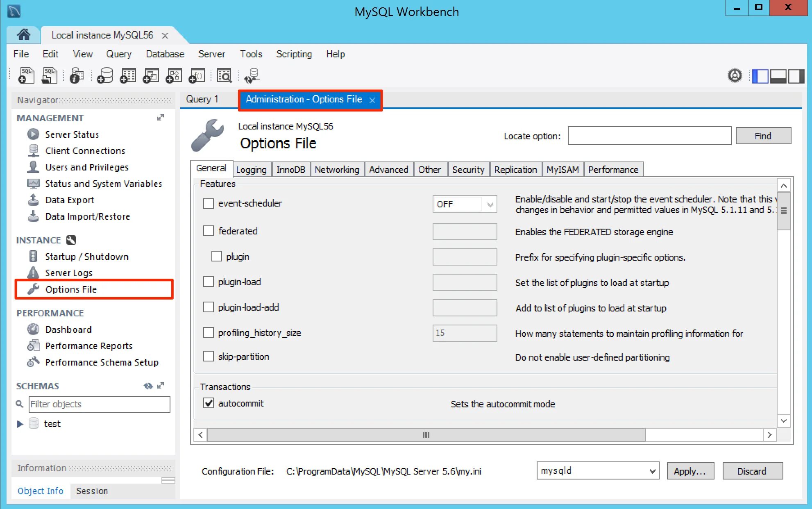Switch to the InnoDB options tab
The height and width of the screenshot is (509, 812).
[290, 170]
